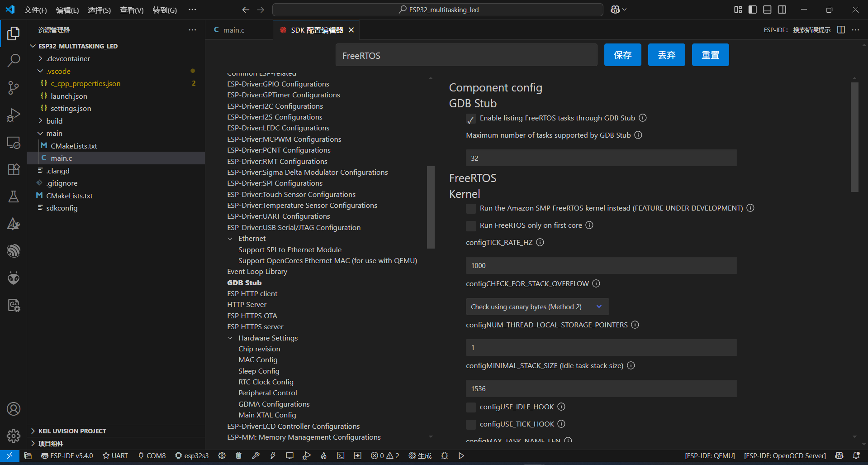Toggle the bottom panel layout icon
Image resolution: width=868 pixels, height=465 pixels.
click(767, 10)
